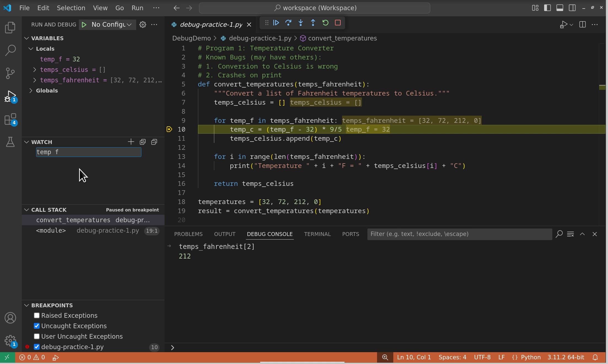Image resolution: width=608 pixels, height=364 pixels.
Task: Open the Testing flask sidebar view
Action: tap(10, 142)
